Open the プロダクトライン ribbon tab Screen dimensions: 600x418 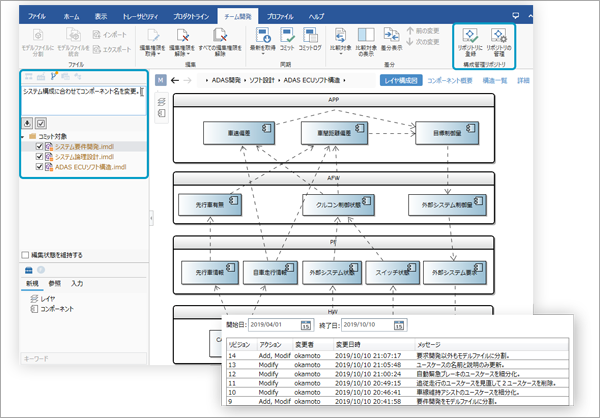[191, 16]
